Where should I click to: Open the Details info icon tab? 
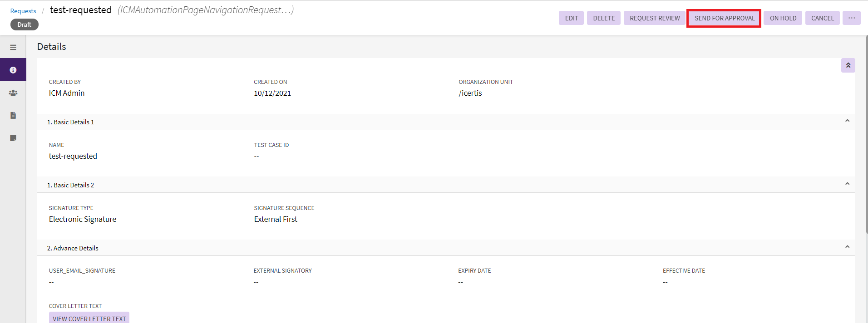click(x=13, y=70)
